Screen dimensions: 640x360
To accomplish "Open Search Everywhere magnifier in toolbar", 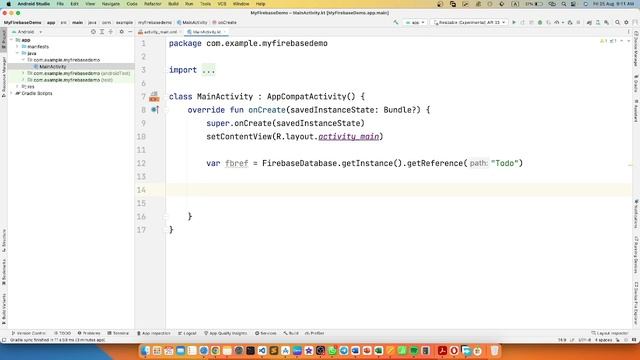I will click(618, 22).
